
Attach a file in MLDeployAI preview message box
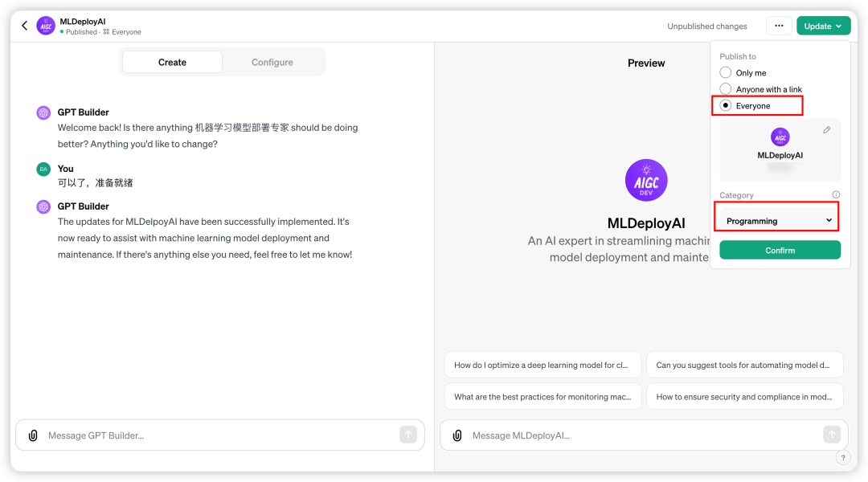(457, 435)
